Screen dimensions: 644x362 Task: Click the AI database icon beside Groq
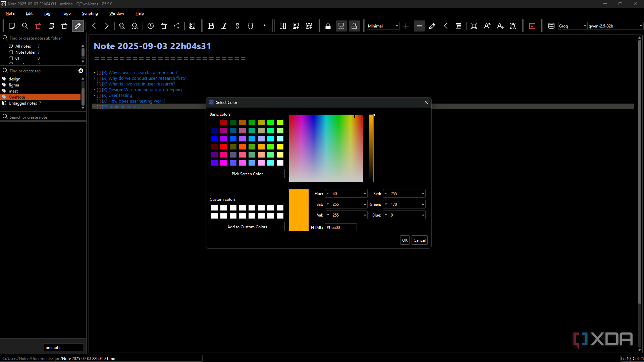coord(551,26)
